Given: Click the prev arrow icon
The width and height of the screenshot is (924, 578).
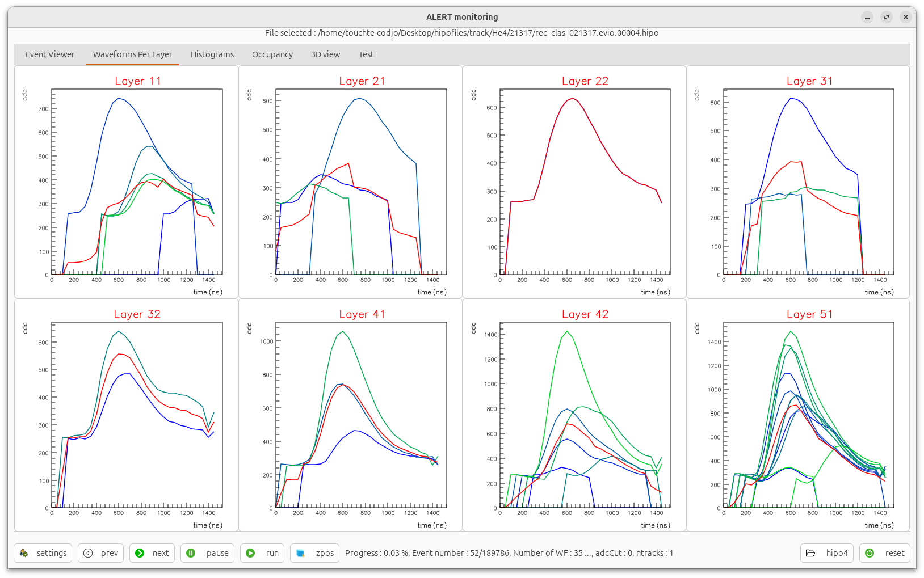Looking at the screenshot, I should [x=88, y=553].
